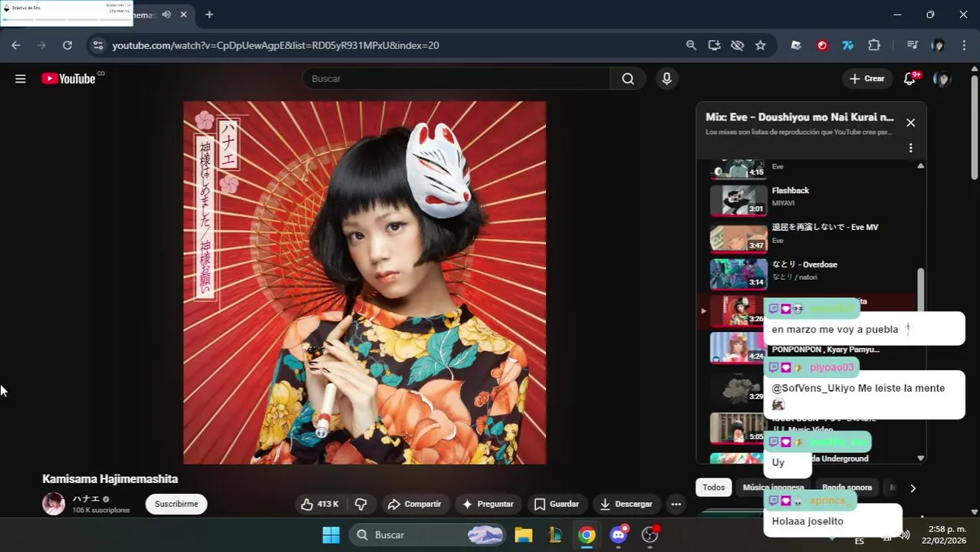Click the Suscribirme button
The width and height of the screenshot is (980, 552).
(x=176, y=504)
